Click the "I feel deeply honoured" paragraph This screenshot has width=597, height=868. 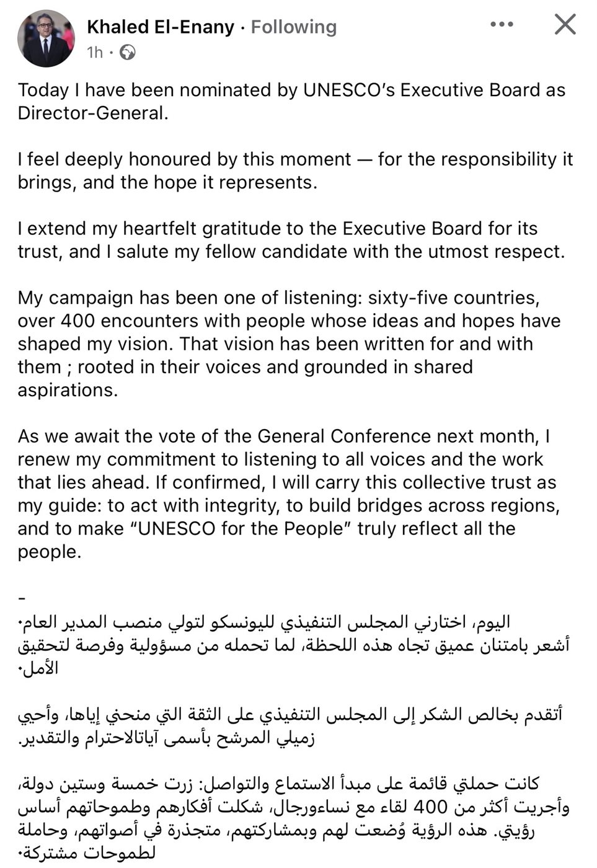[295, 170]
